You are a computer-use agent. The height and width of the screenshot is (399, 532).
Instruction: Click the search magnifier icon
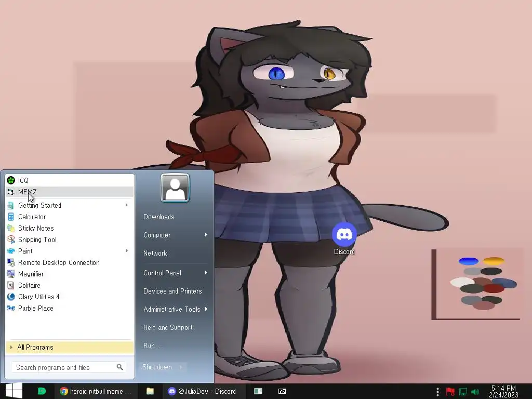(120, 367)
